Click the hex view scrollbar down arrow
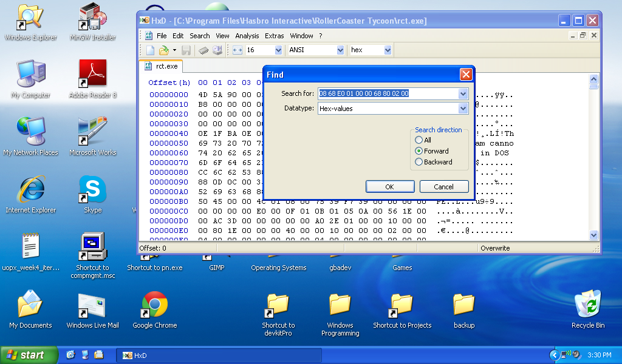 coord(594,235)
